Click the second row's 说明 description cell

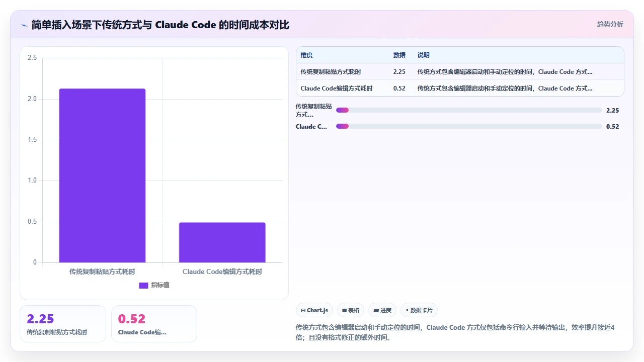(x=505, y=88)
